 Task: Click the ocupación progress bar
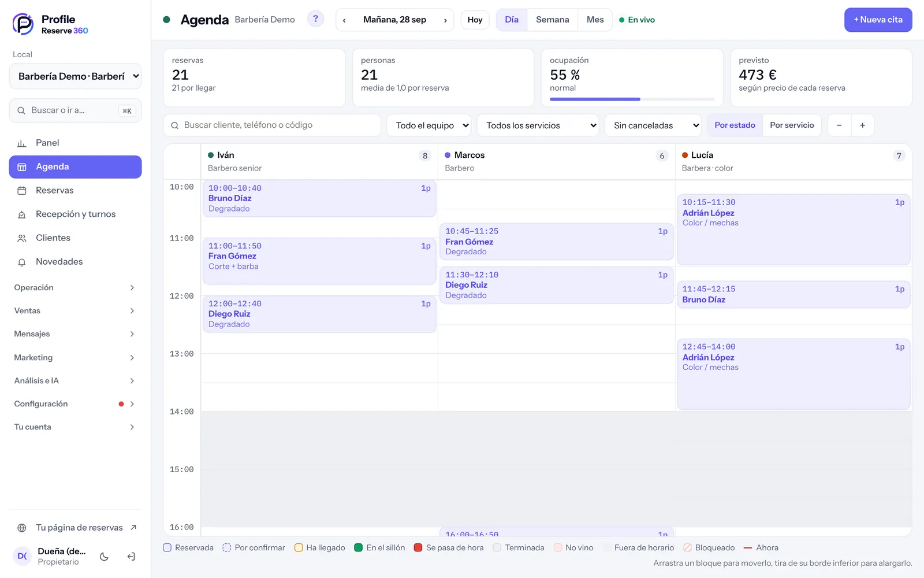tap(632, 99)
